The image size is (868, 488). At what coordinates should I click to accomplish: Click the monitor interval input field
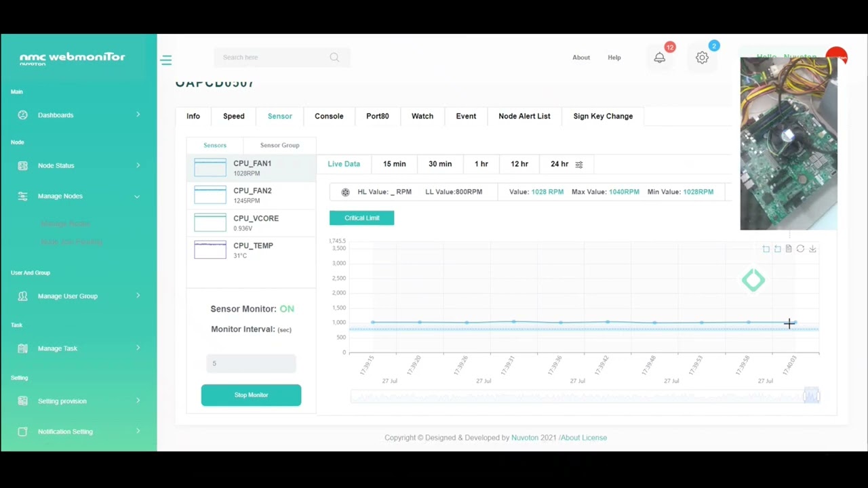[251, 363]
